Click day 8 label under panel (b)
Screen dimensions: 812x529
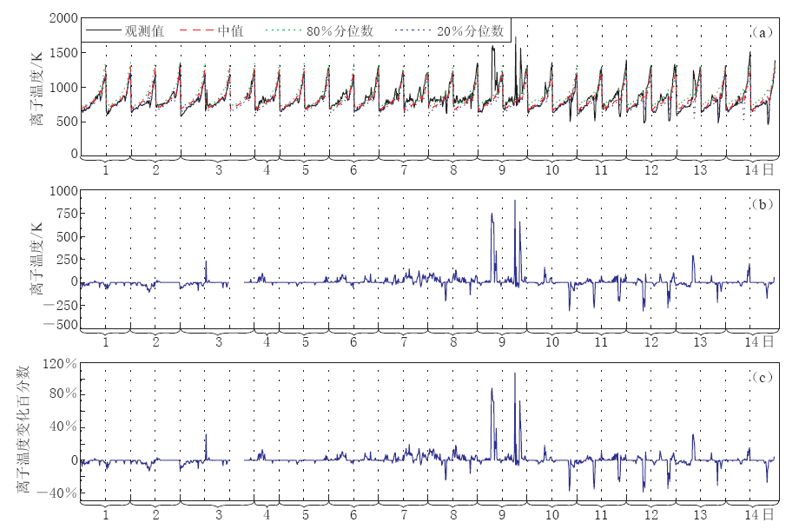coord(453,342)
